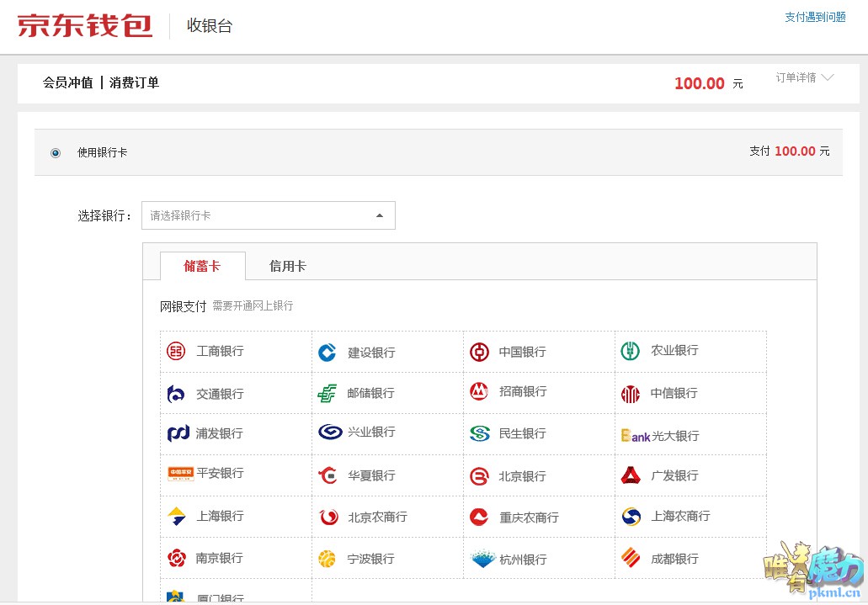Click the 建设银行 blue logo icon

(x=327, y=352)
